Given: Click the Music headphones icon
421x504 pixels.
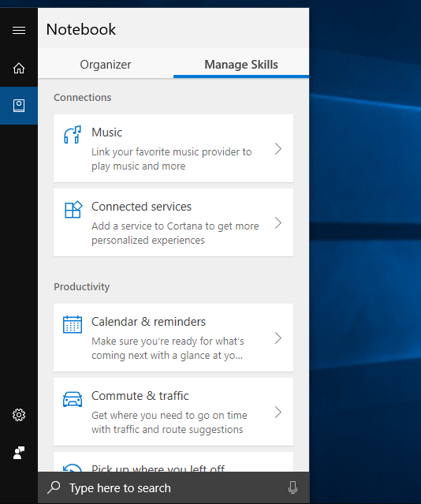Looking at the screenshot, I should tap(73, 134).
